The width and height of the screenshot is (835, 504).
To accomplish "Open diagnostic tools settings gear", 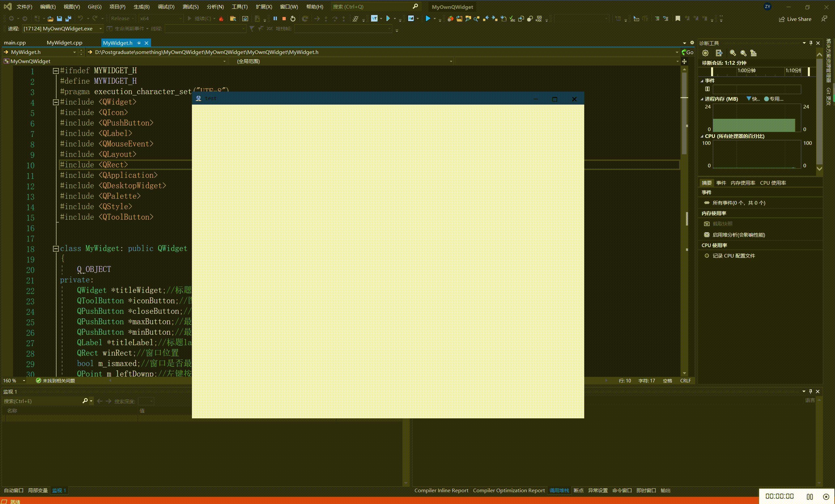I will 705,53.
